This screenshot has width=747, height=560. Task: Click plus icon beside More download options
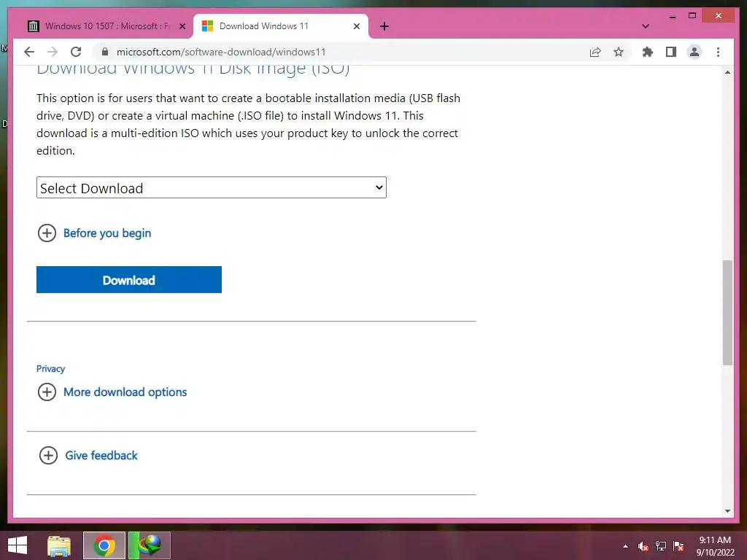click(47, 392)
